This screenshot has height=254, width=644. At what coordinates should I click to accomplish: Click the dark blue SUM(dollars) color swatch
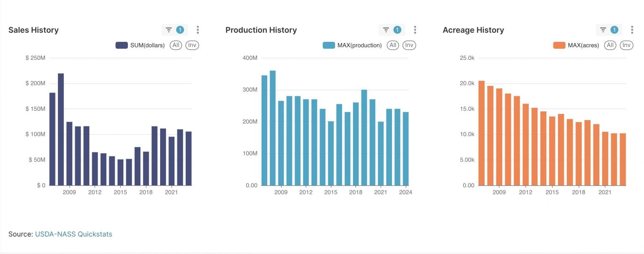pyautogui.click(x=122, y=45)
